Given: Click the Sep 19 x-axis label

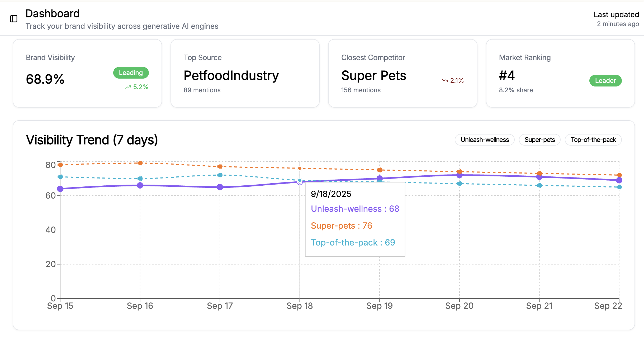Looking at the screenshot, I should pos(380,306).
